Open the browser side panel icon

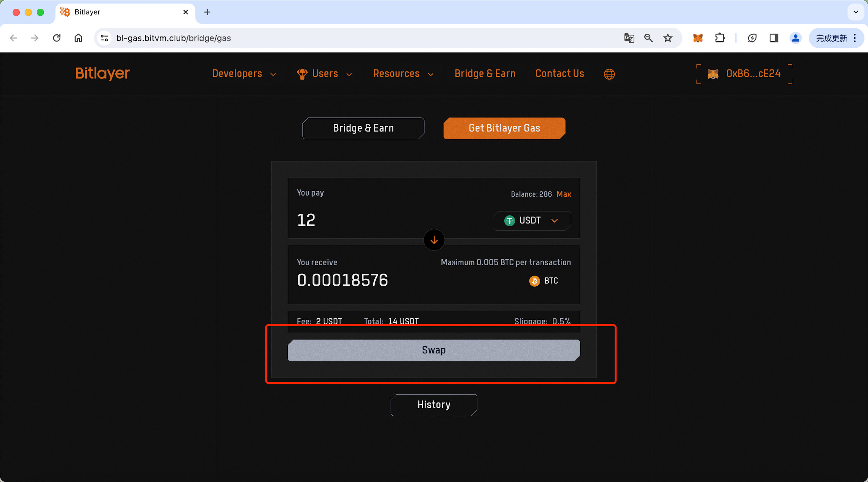point(774,38)
